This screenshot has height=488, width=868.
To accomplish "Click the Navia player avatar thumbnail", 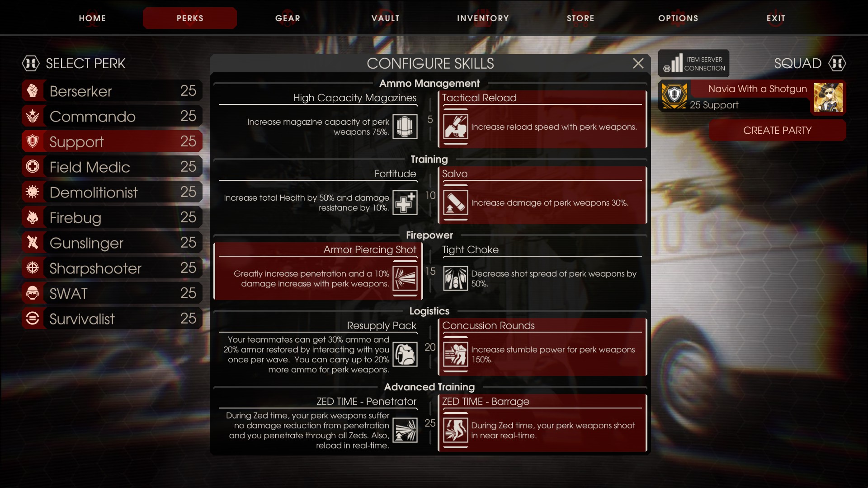I will point(828,97).
